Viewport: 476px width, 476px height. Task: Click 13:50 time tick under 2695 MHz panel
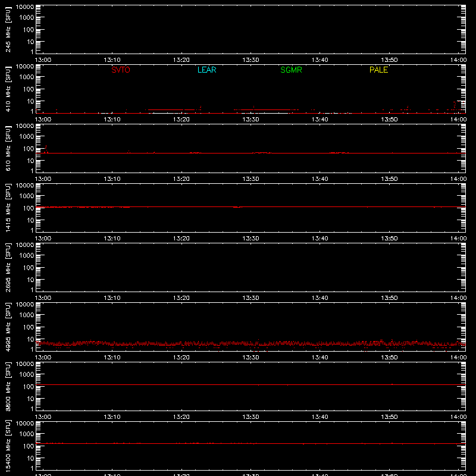click(x=389, y=298)
